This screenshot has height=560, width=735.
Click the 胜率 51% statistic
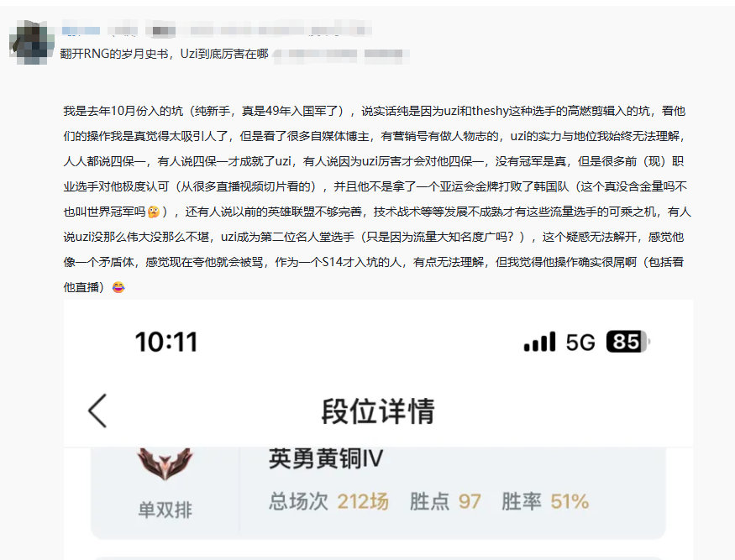coord(545,501)
